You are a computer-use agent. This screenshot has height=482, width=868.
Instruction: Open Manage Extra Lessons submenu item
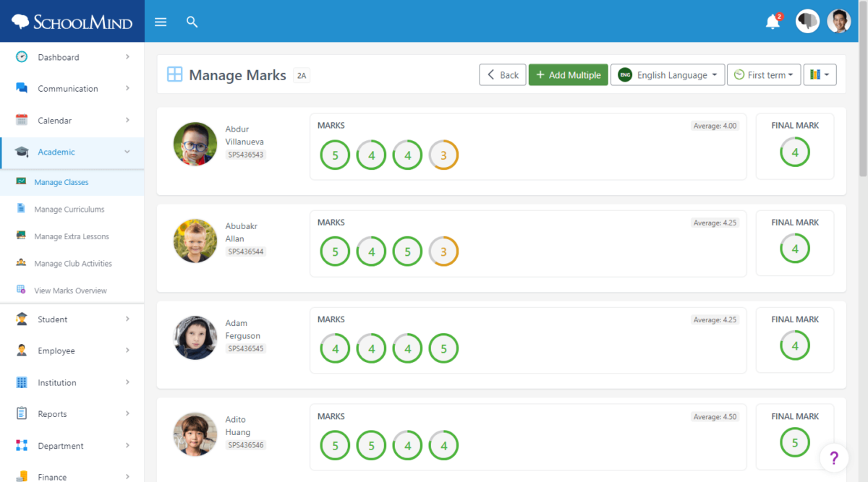pyautogui.click(x=72, y=236)
